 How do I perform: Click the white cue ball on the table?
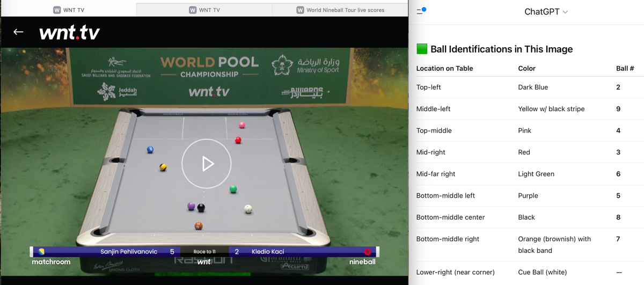248,209
